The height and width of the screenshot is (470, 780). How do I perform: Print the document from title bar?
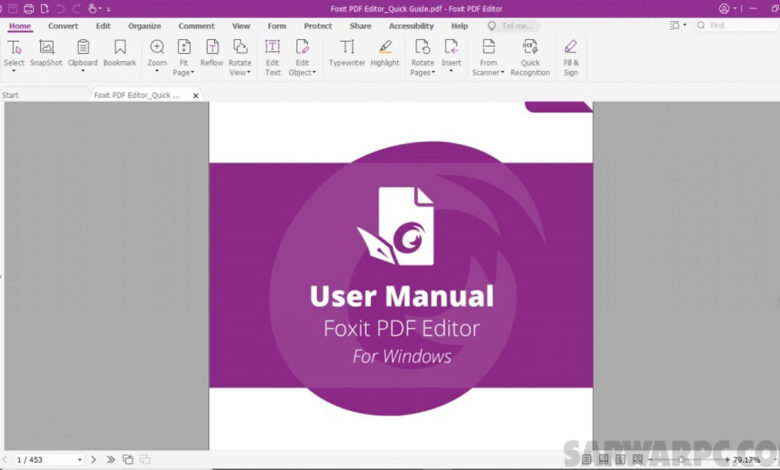29,8
